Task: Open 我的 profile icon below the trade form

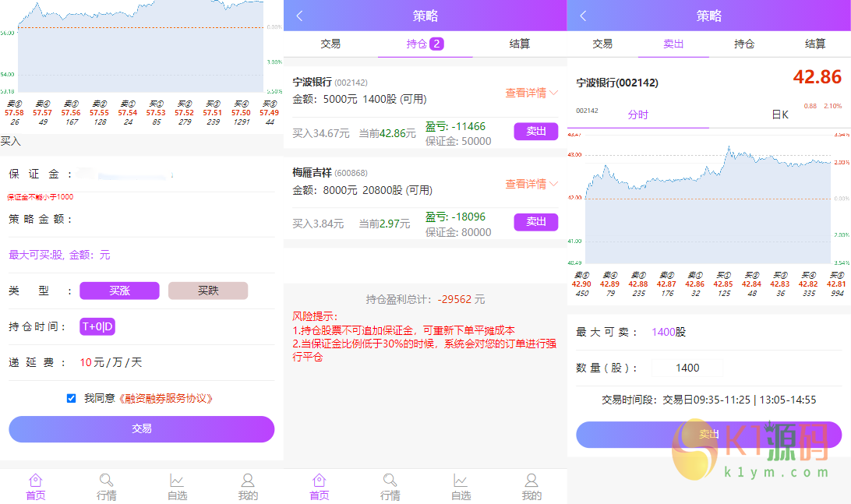Action: coord(248,481)
